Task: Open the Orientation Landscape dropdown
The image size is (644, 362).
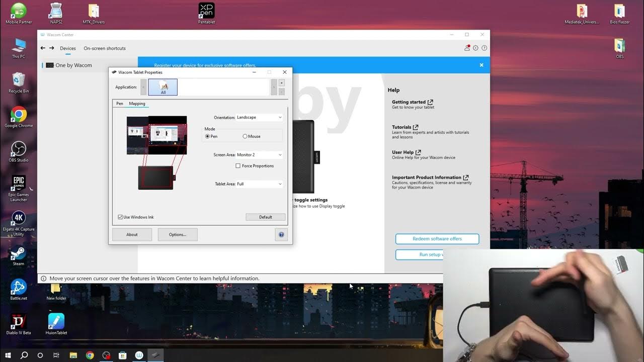Action: [260, 118]
